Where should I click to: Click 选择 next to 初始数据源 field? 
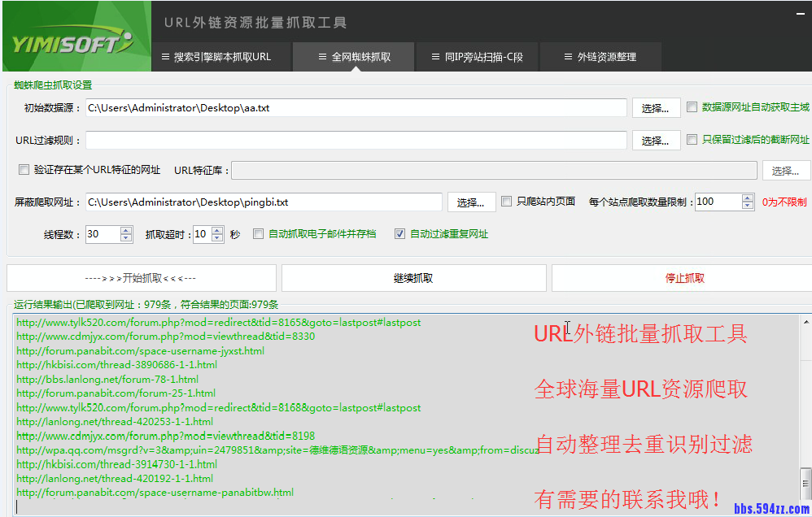click(x=656, y=107)
